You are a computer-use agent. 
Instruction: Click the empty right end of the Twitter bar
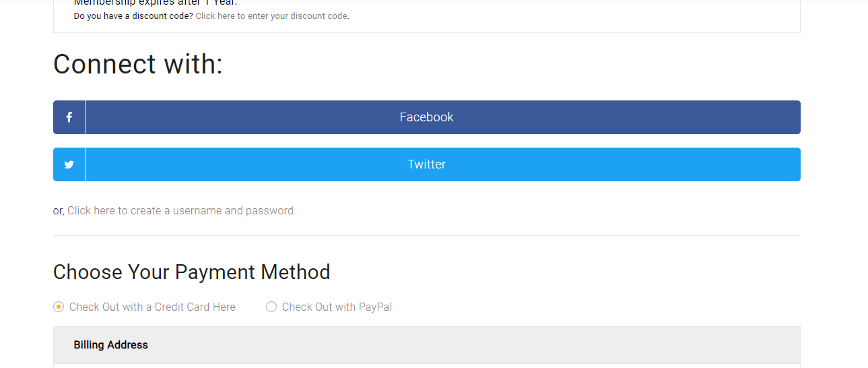[741, 164]
